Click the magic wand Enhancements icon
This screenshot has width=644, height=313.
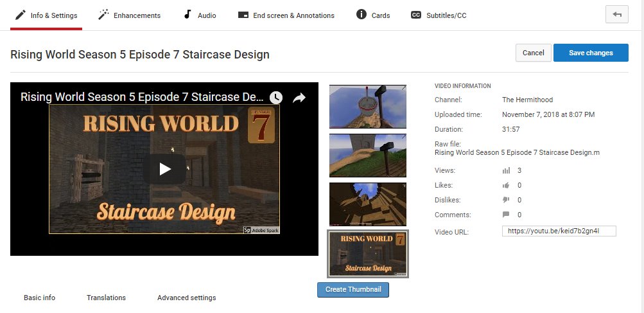point(103,15)
